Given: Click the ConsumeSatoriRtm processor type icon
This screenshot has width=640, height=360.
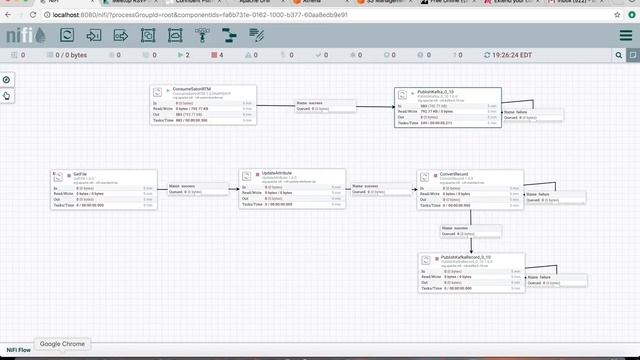Looking at the screenshot, I should point(157,92).
